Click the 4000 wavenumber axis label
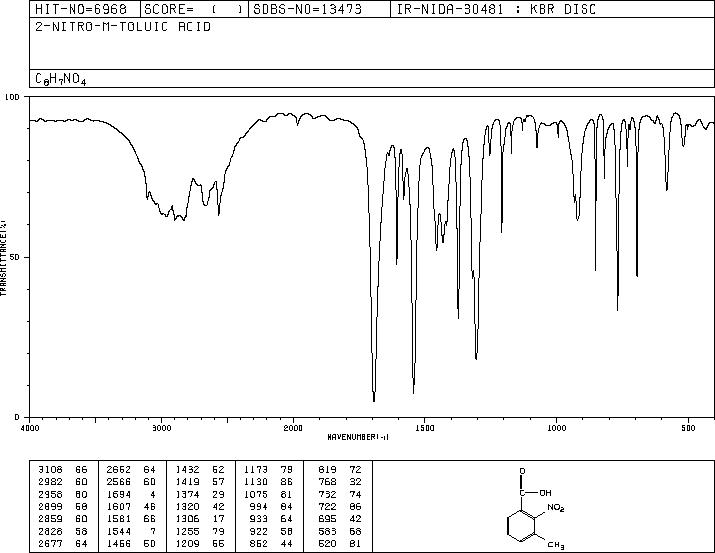The image size is (715, 553). pyautogui.click(x=30, y=428)
